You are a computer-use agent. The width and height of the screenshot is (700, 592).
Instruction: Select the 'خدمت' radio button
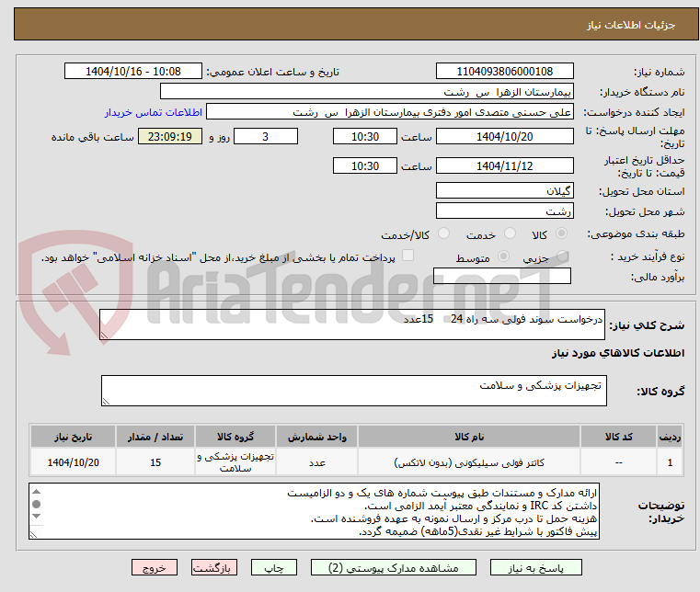510,233
